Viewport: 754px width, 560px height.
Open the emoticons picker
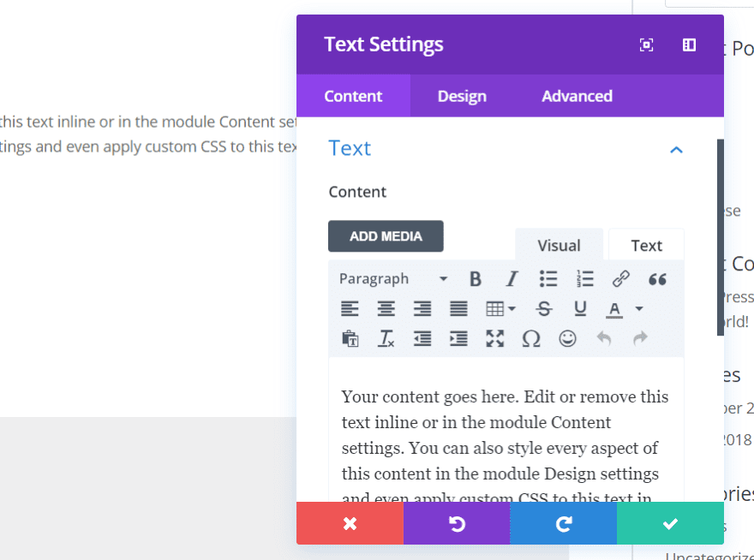(x=567, y=339)
